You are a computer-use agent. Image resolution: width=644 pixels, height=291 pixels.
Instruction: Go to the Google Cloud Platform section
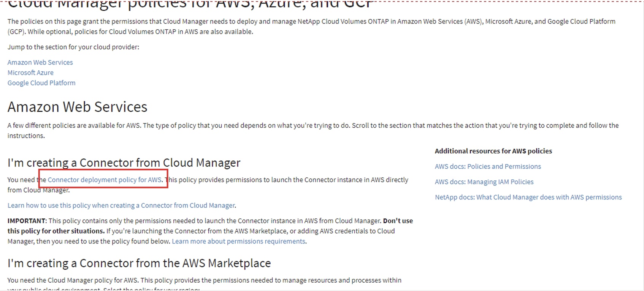tap(41, 83)
